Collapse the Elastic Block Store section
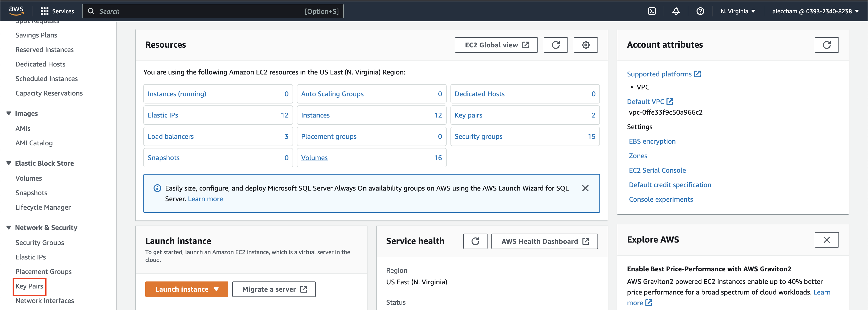 point(9,163)
